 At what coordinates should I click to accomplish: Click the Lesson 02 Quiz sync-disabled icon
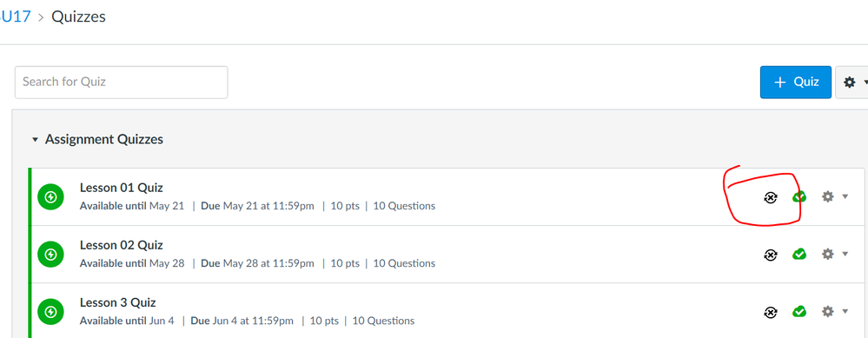pyautogui.click(x=770, y=255)
